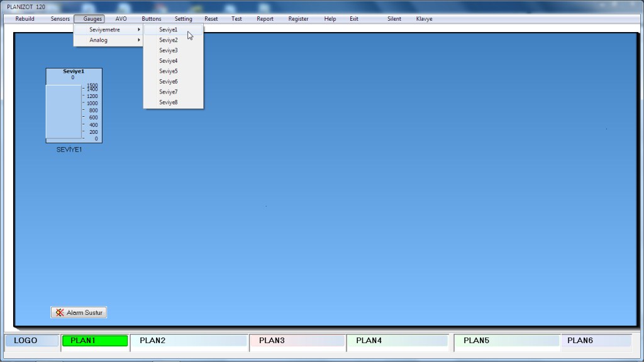Open the Help menu
644x362 pixels.
[x=330, y=19]
